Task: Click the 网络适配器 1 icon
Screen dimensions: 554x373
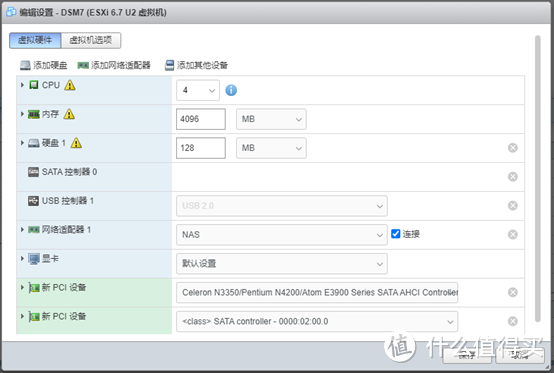Action: [34, 230]
